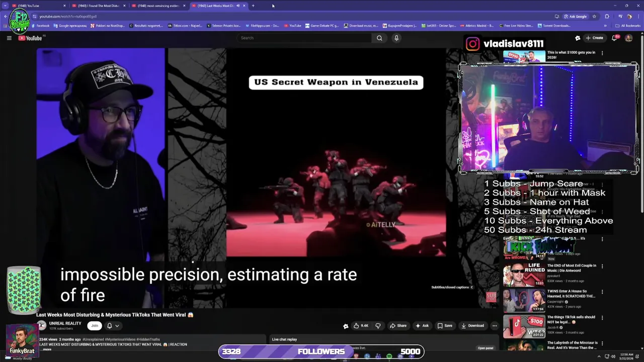Like the video with the thumbs-up 9.4K button
This screenshot has width=644, height=362.
[x=361, y=325]
